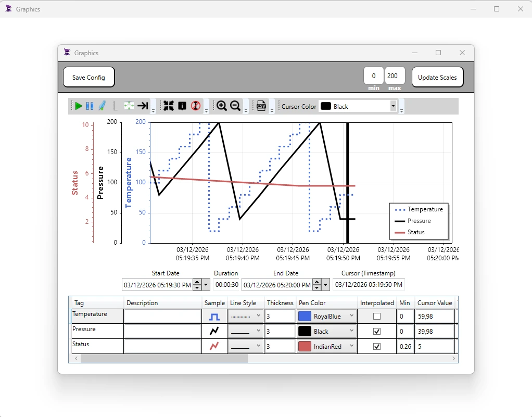This screenshot has height=417, width=532.
Task: Click the scrollbar left arrow
Action: coord(77,359)
